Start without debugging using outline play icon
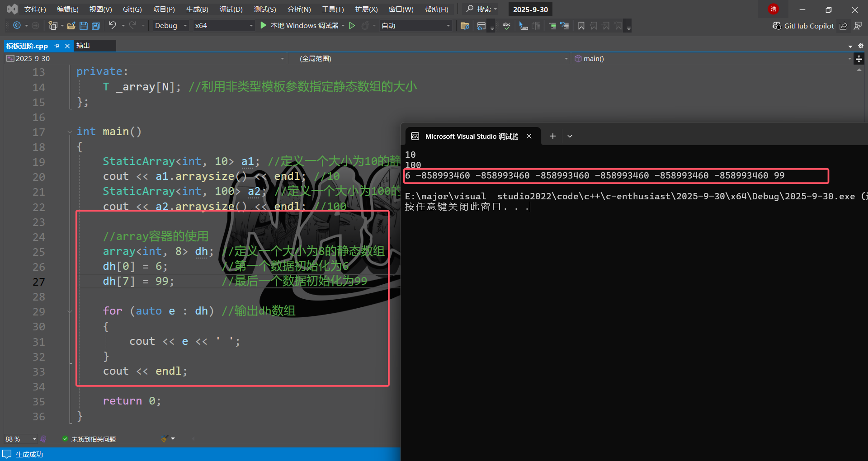868x461 pixels. click(x=352, y=26)
